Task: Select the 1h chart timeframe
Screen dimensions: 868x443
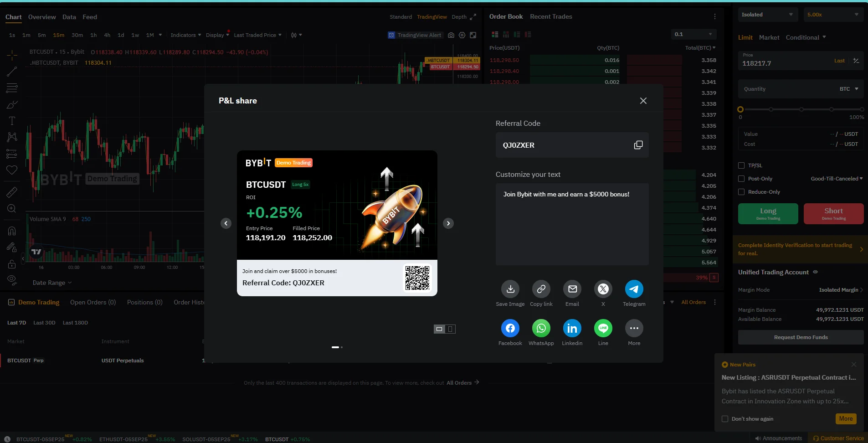Action: click(93, 35)
